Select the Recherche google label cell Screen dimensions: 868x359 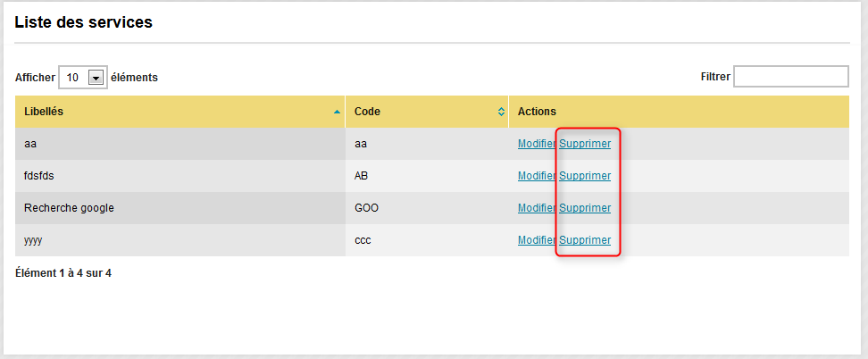pos(179,208)
